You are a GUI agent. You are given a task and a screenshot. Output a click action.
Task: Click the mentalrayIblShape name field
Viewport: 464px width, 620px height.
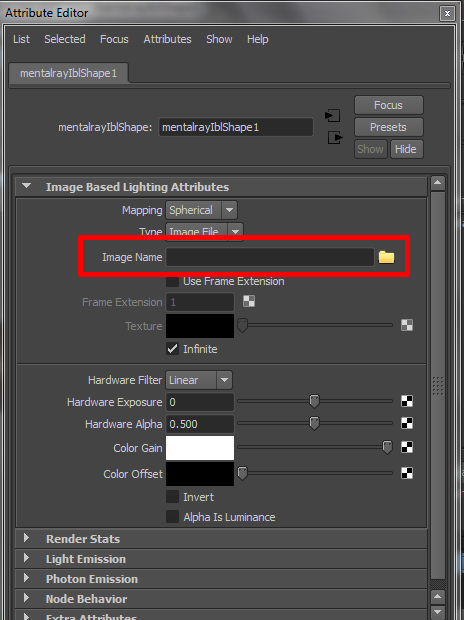236,127
